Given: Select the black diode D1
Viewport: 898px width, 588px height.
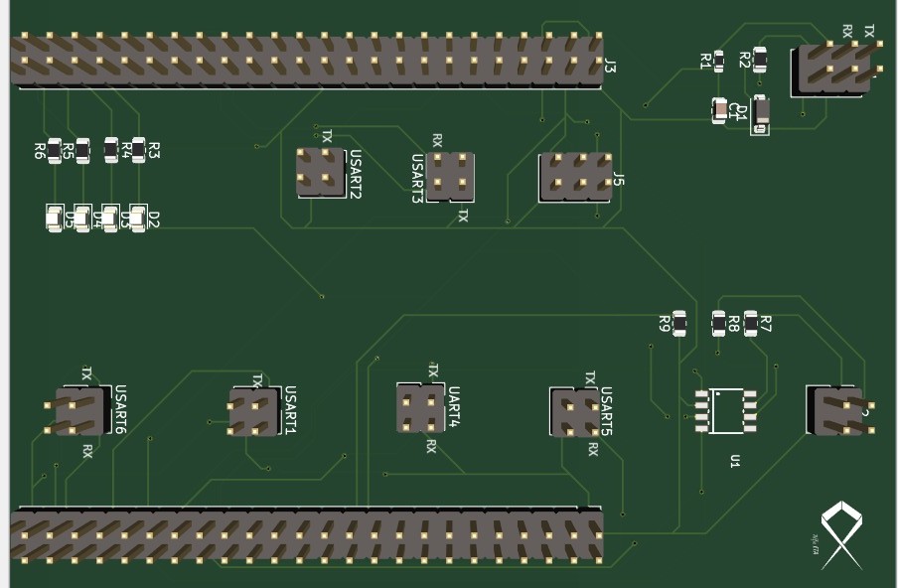Looking at the screenshot, I should tap(761, 114).
